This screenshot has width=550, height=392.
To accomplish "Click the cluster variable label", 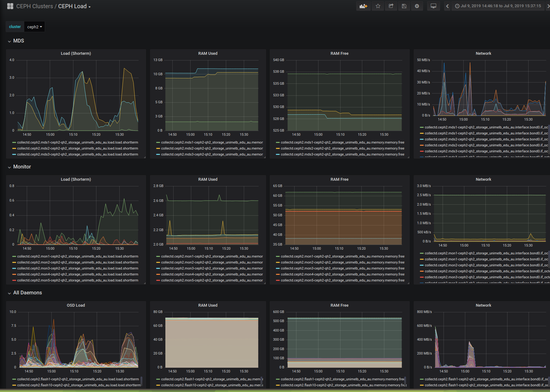I will pos(15,27).
